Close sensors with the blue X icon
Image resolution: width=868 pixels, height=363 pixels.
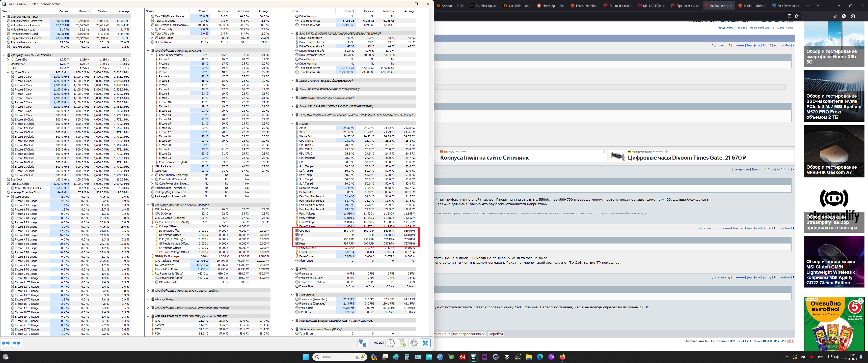pos(425,343)
